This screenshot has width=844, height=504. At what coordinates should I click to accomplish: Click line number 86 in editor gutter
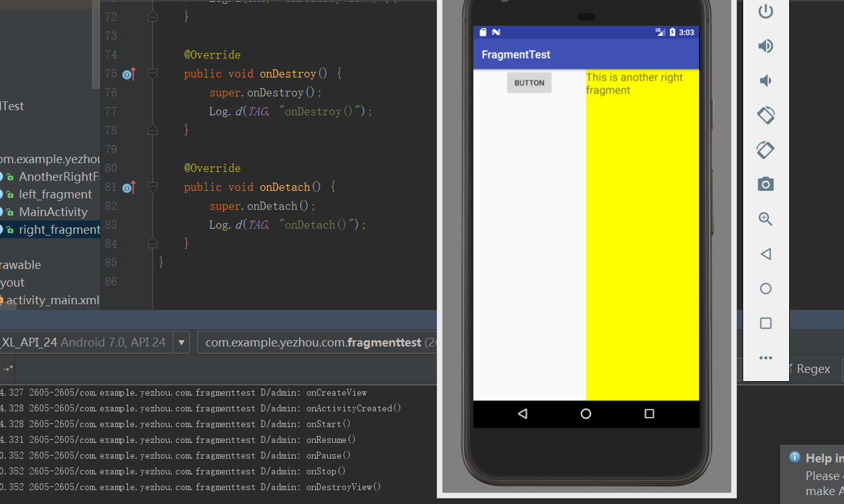click(x=110, y=282)
